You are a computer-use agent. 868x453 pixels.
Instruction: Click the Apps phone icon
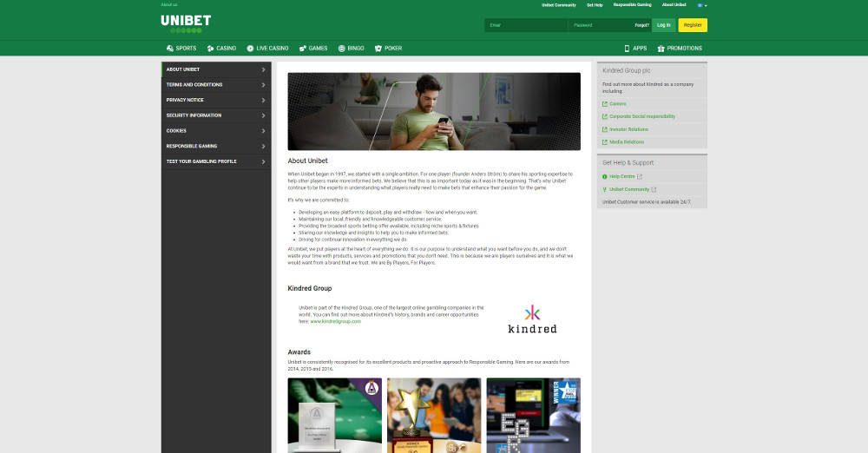click(627, 49)
